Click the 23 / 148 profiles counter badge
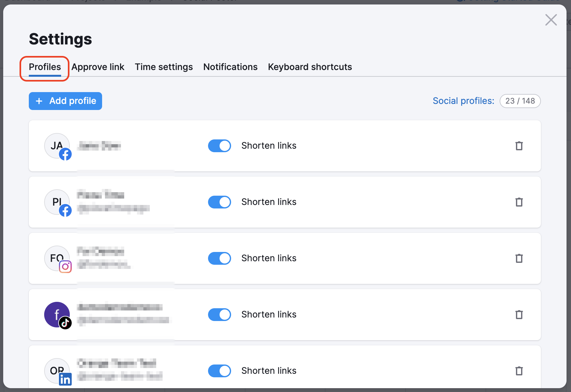The height and width of the screenshot is (392, 571). (x=520, y=101)
